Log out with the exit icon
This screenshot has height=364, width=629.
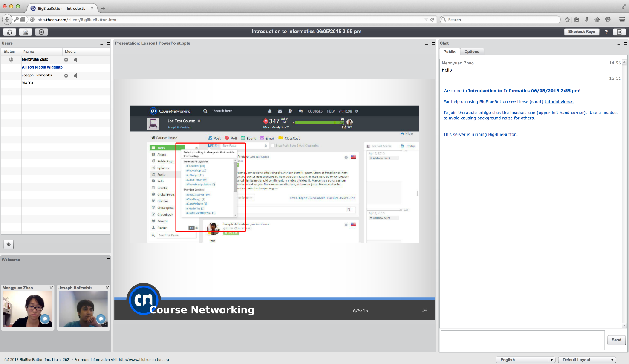tap(619, 32)
